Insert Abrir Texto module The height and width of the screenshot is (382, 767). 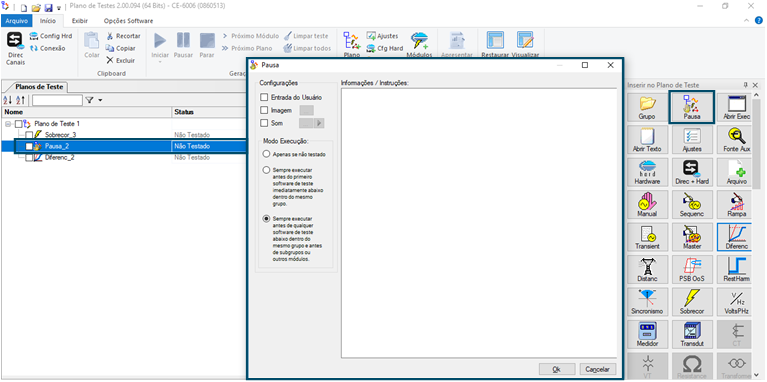point(647,140)
